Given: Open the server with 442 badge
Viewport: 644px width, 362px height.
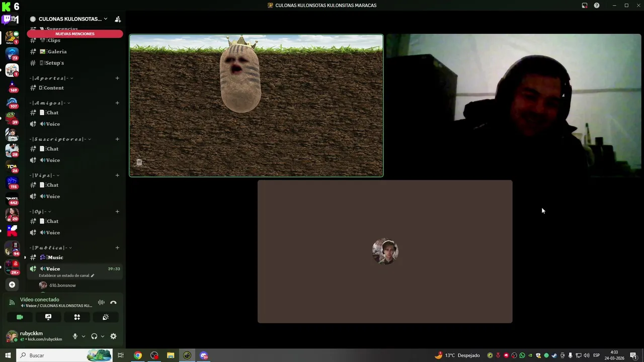Looking at the screenshot, I should (12, 199).
